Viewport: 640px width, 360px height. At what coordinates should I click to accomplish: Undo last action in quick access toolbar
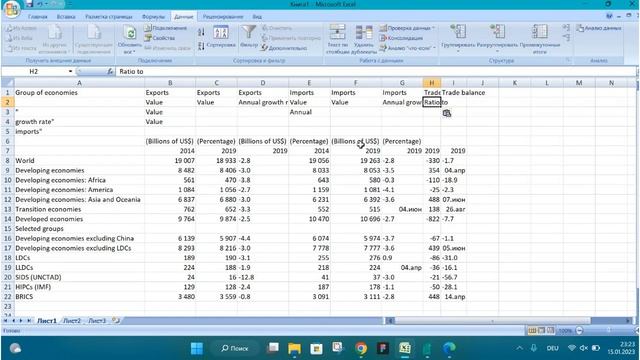(x=40, y=4)
